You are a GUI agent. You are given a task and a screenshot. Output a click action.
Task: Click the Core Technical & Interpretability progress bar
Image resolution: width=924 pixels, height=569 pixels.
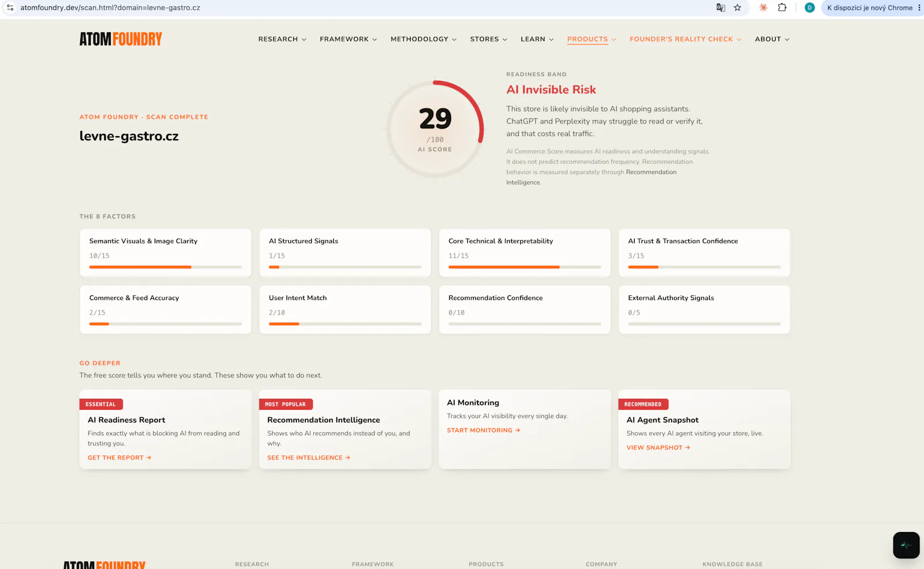point(524,267)
